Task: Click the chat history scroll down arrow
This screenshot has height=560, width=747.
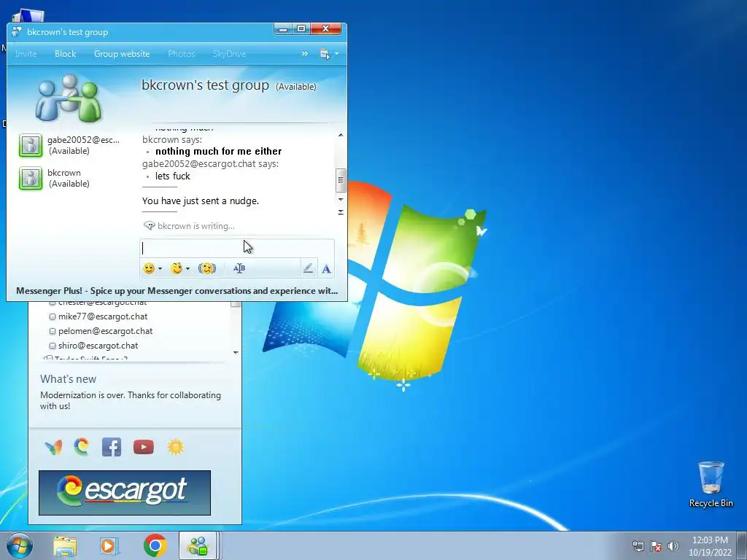Action: pyautogui.click(x=341, y=199)
